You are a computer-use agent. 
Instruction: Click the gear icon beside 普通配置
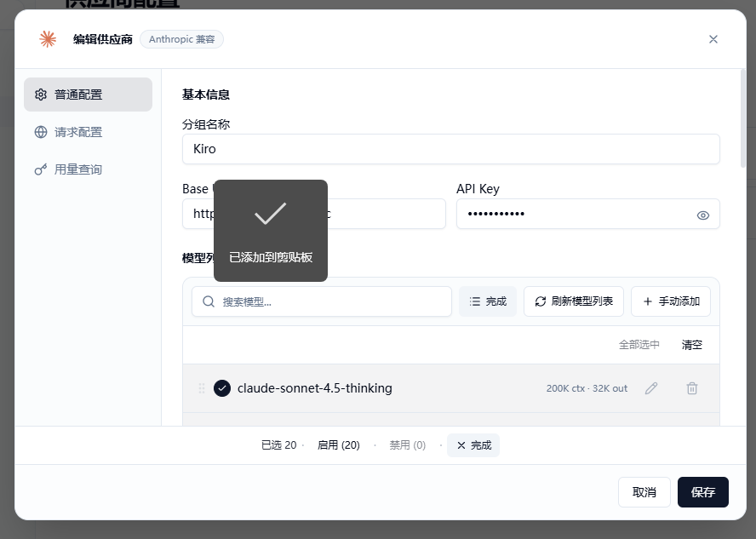tap(41, 95)
